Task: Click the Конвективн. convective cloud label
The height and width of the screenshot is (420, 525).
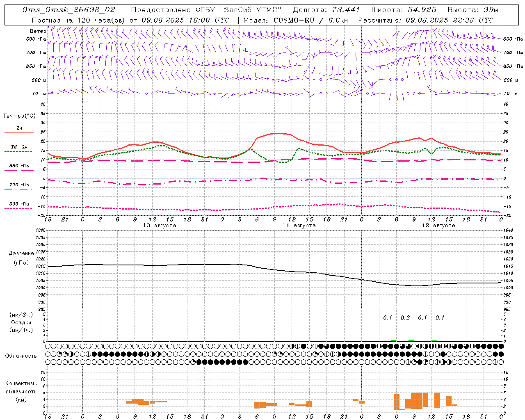Action: pos(21,383)
